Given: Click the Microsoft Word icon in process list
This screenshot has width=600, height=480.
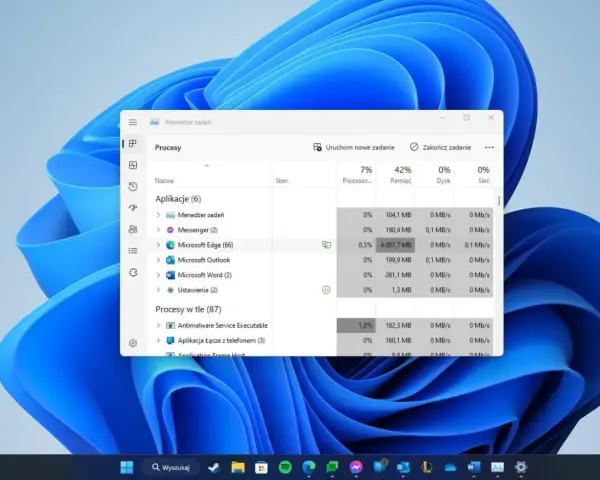Looking at the screenshot, I should 170,275.
